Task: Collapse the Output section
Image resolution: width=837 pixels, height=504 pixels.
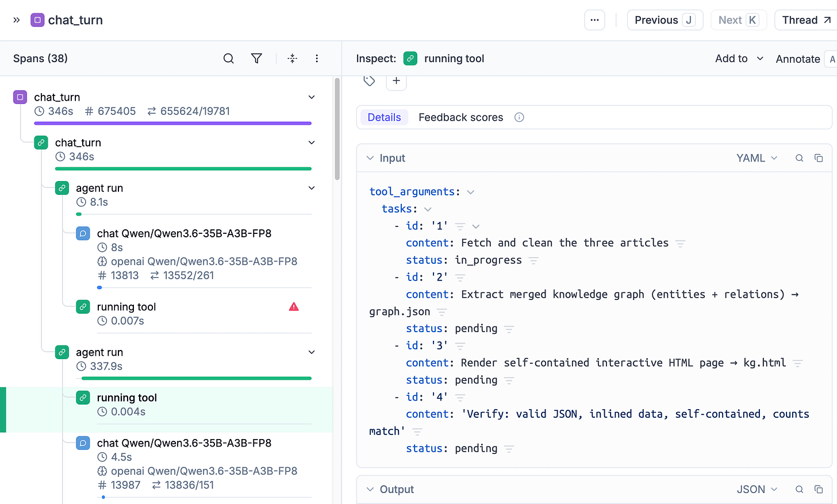Action: [370, 490]
